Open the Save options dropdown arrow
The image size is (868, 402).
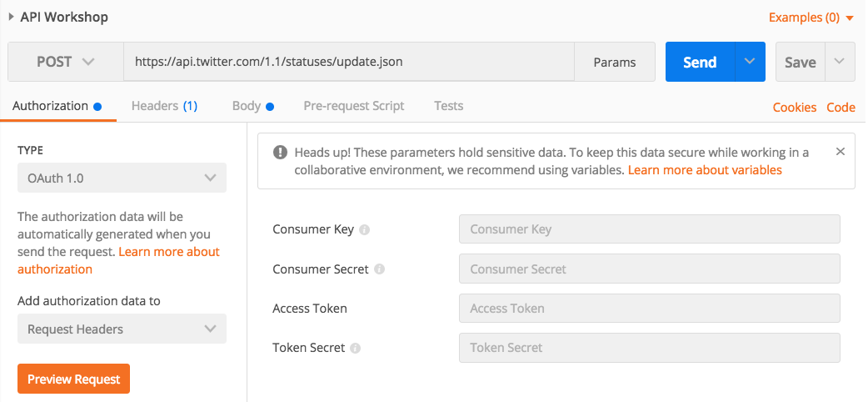click(x=840, y=62)
